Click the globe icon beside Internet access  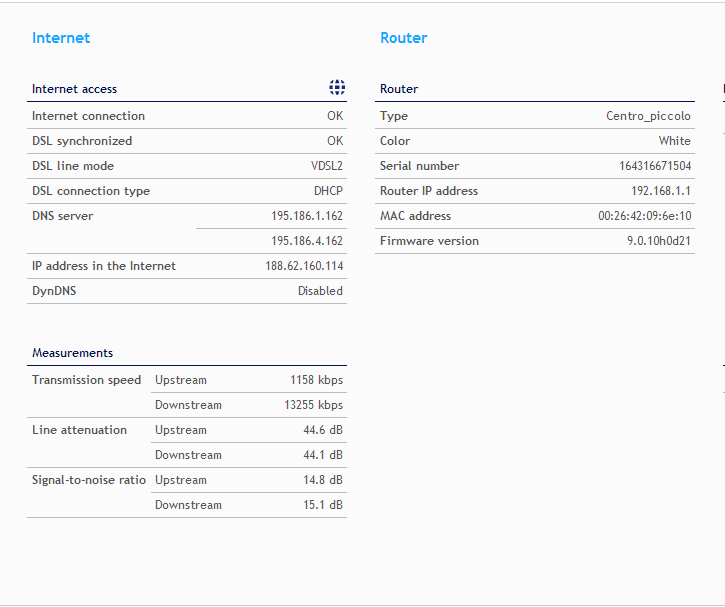(337, 88)
